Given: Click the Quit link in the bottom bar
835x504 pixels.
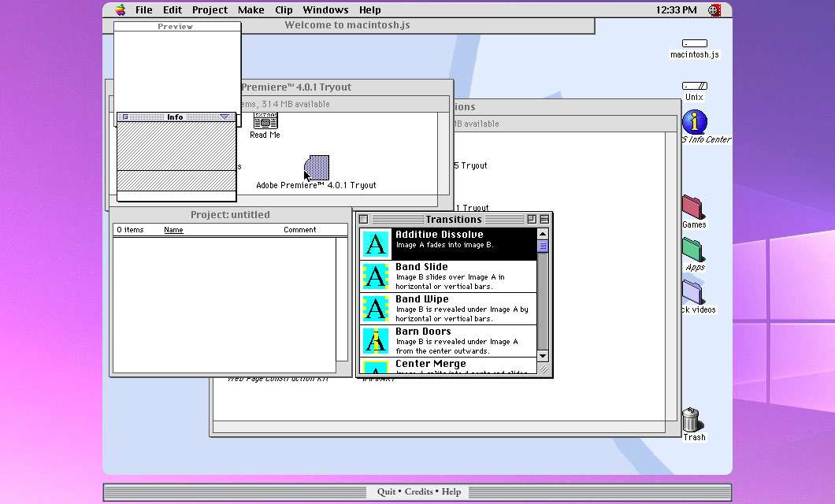Looking at the screenshot, I should (x=386, y=491).
